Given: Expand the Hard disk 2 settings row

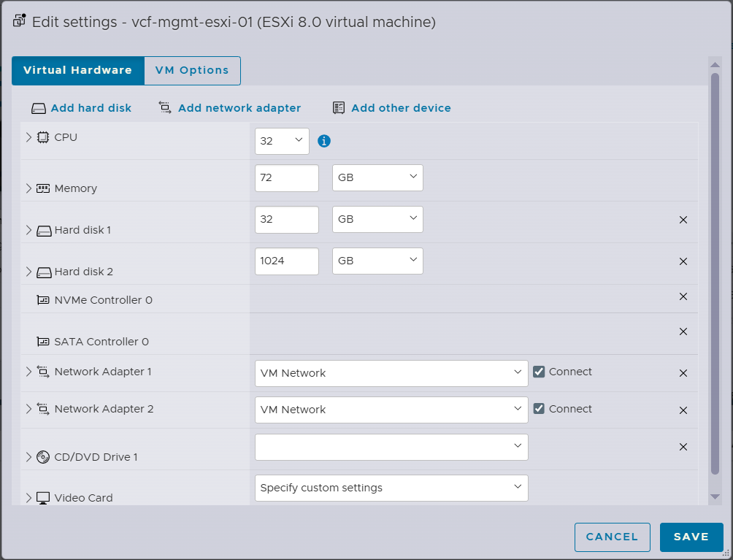Looking at the screenshot, I should 29,272.
